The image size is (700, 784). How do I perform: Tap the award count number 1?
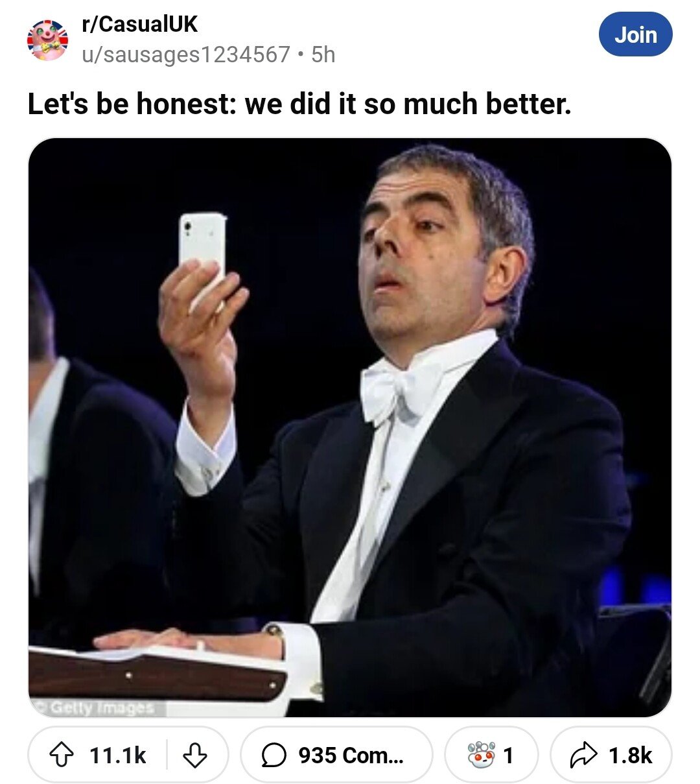pos(508,755)
